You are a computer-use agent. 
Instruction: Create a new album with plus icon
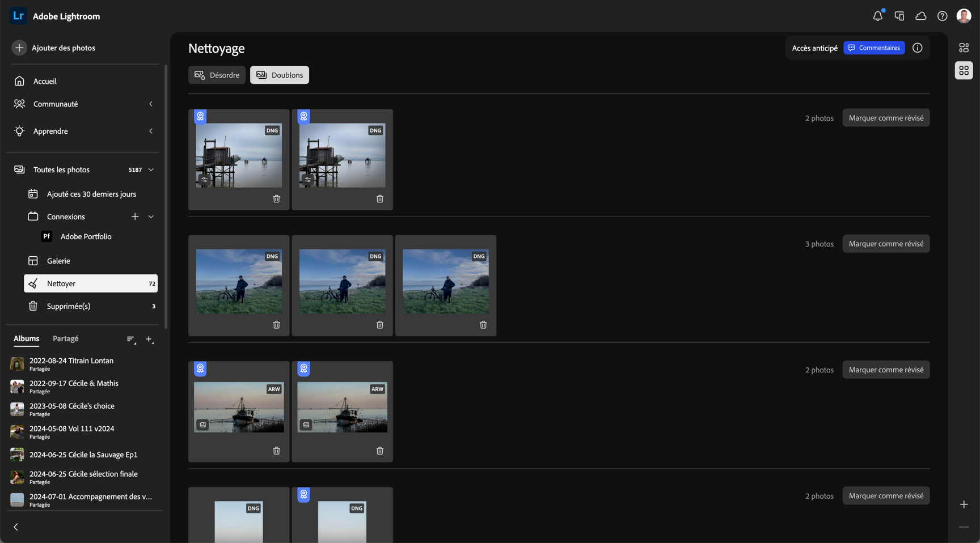[149, 340]
